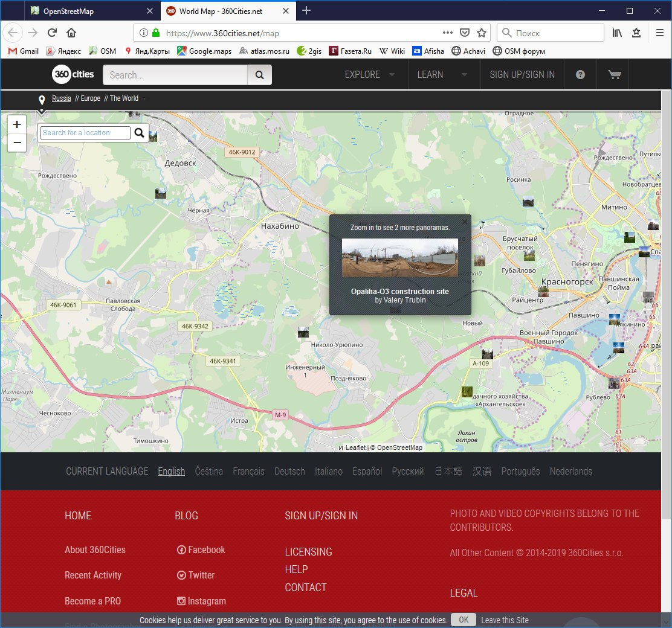This screenshot has width=672, height=628.
Task: Open the footer HOME link
Action: point(78,515)
